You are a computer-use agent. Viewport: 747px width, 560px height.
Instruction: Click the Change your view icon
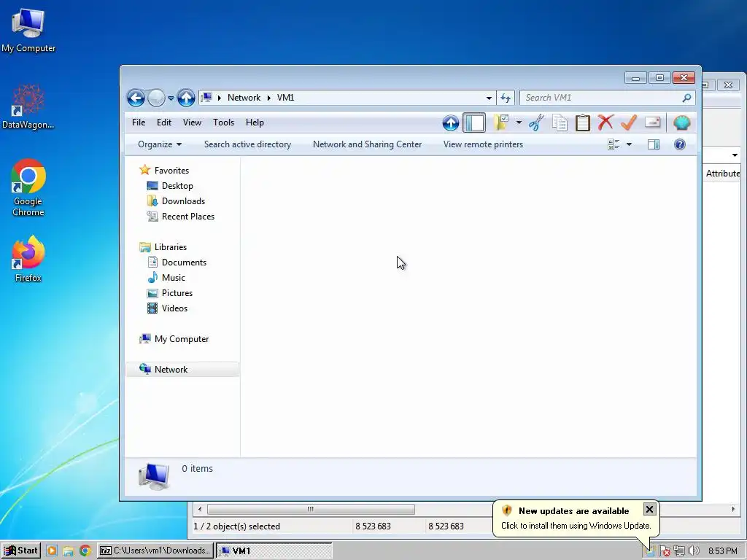pyautogui.click(x=614, y=144)
